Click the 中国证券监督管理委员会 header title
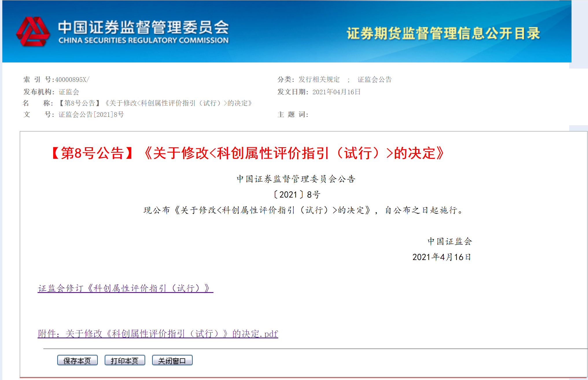The height and width of the screenshot is (380, 588). tap(143, 27)
